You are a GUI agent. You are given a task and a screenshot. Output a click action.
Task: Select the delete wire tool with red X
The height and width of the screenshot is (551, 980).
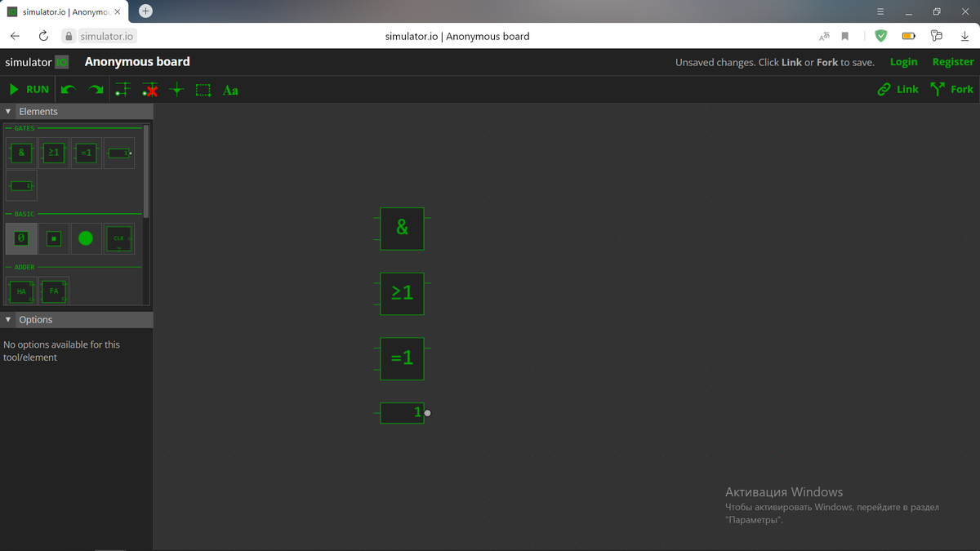(x=149, y=90)
